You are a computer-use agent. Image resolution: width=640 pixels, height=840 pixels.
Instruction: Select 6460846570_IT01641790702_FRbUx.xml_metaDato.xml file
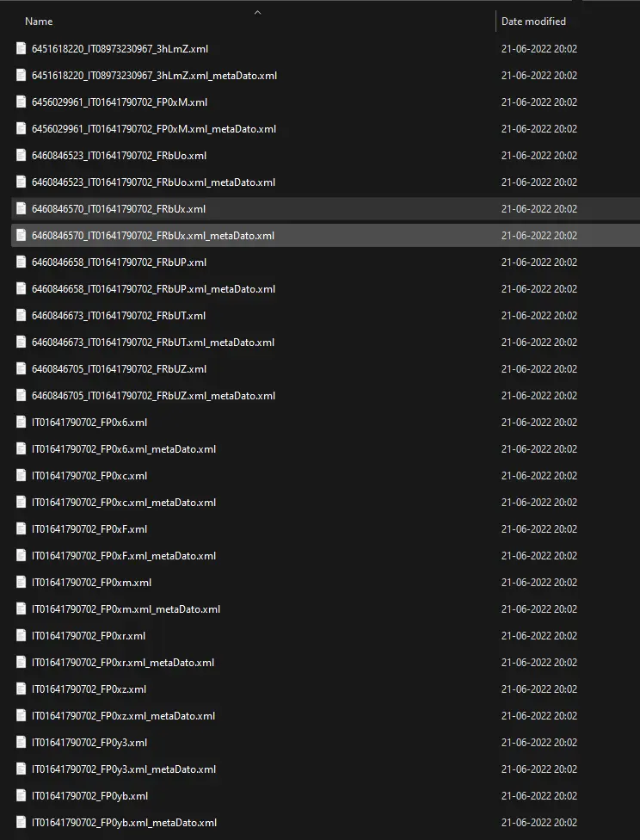click(x=153, y=236)
